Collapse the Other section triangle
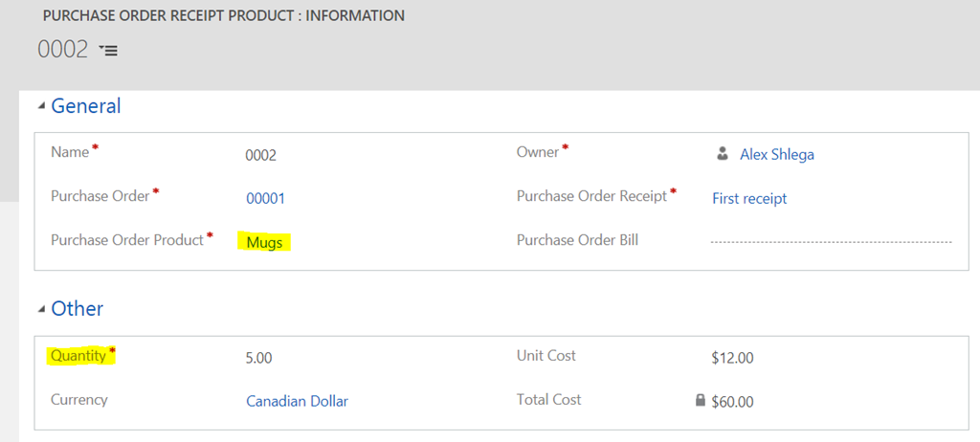980x442 pixels. tap(41, 309)
